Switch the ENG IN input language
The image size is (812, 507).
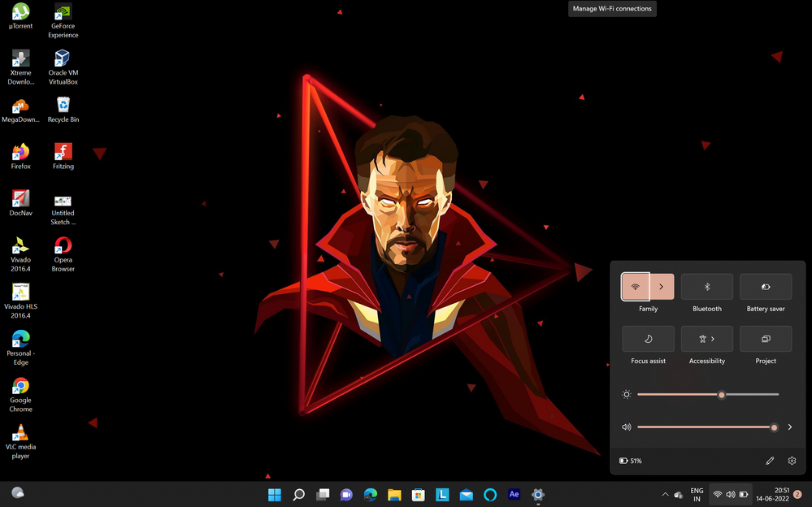(x=697, y=495)
